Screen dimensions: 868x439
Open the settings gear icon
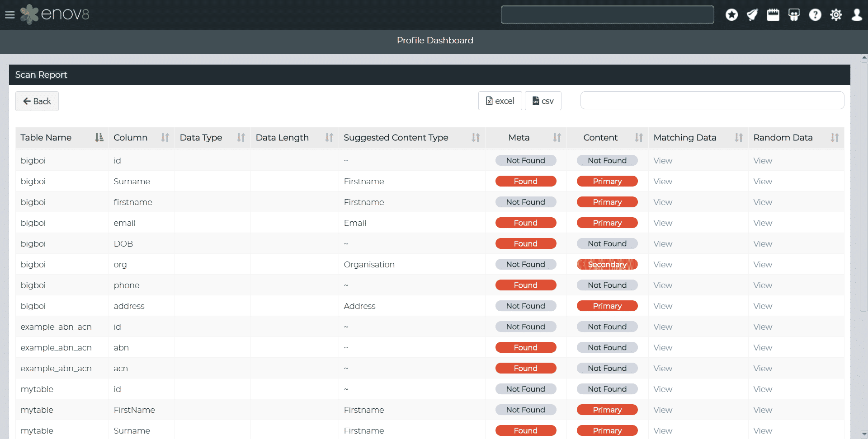point(836,15)
